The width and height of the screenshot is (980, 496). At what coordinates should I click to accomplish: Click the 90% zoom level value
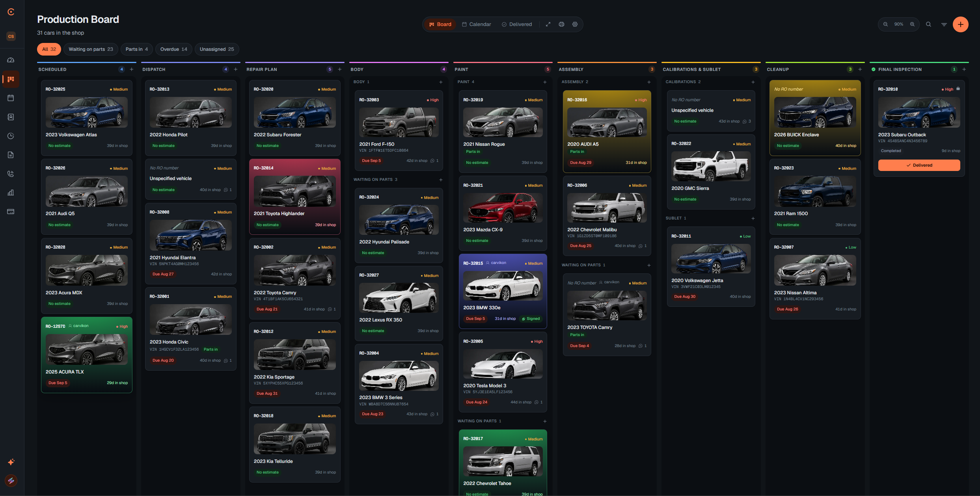[899, 24]
